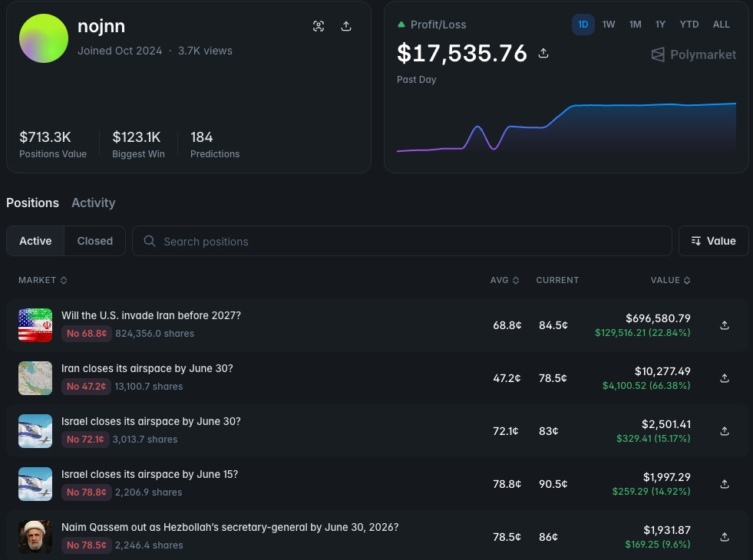
Task: Click the Polymarket logo in the chart
Action: tap(693, 54)
